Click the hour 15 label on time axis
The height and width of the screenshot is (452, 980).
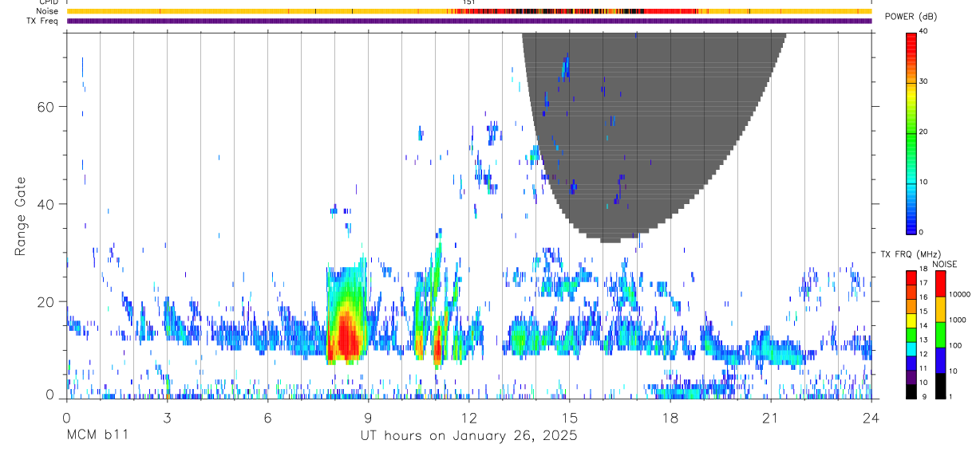point(569,417)
